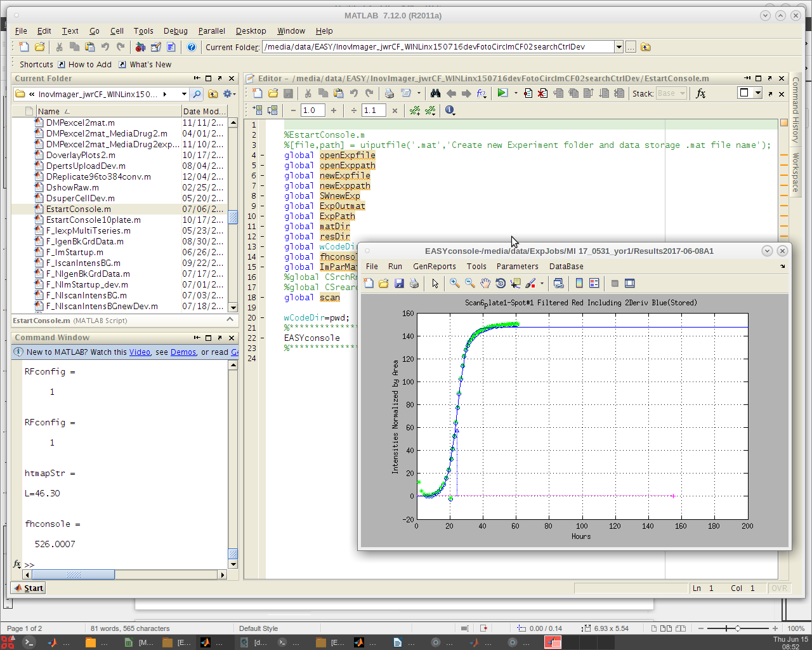Activate the Data Cursor tool in figure

(x=515, y=283)
